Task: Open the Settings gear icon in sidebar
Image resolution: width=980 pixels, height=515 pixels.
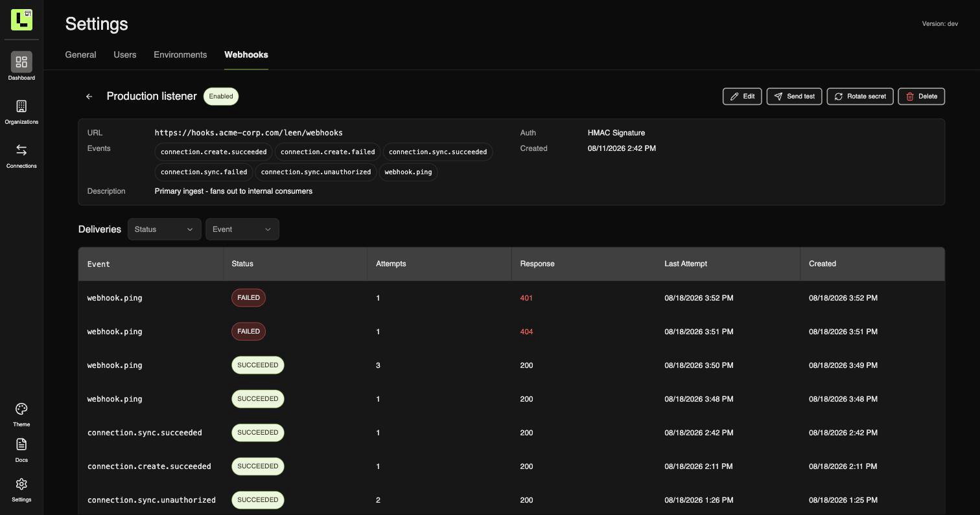Action: (x=21, y=485)
